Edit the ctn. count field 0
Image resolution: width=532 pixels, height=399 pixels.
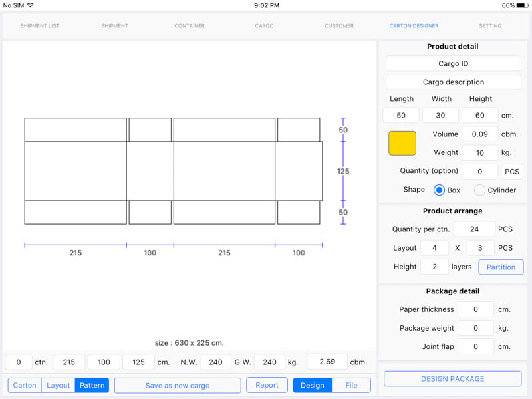click(19, 362)
